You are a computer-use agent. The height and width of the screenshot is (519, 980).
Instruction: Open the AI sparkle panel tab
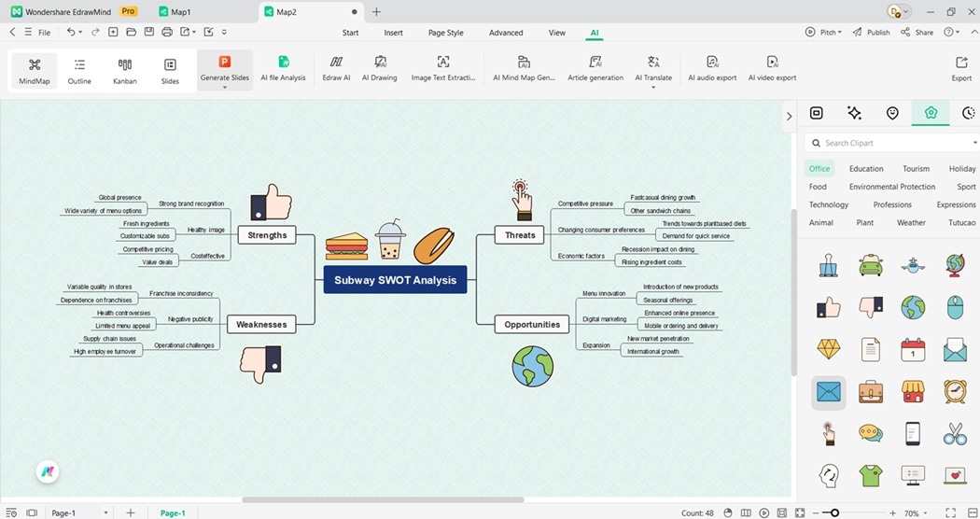click(x=854, y=113)
